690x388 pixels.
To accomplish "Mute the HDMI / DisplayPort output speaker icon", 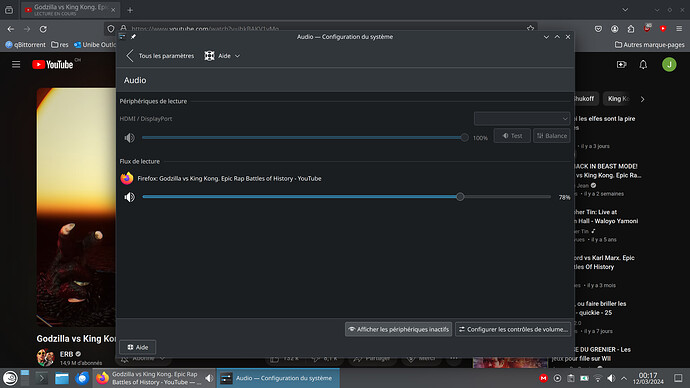I will 129,138.
